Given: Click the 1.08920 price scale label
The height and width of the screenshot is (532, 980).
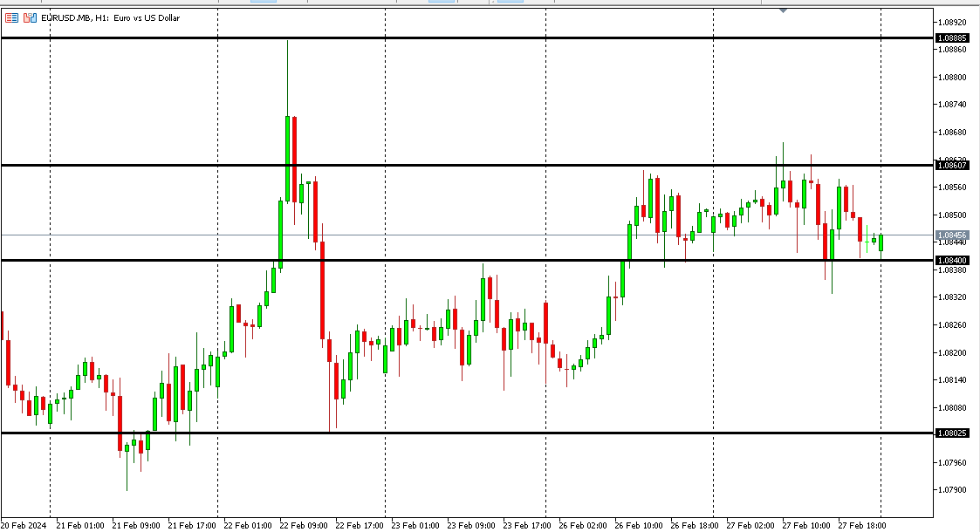Looking at the screenshot, I should coord(952,22).
